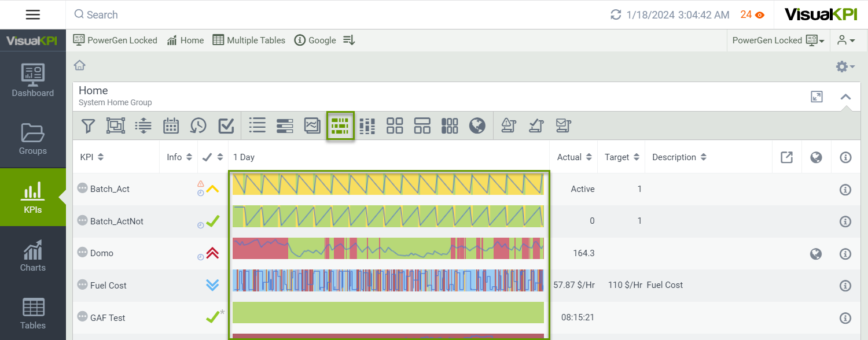Click the filter funnel icon in toolbar
The width and height of the screenshot is (868, 340).
pos(87,125)
